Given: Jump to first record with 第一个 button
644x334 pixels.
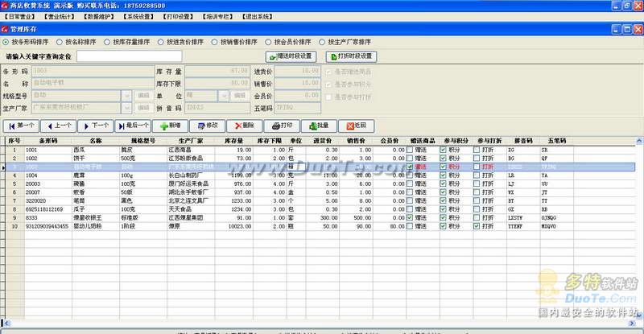Looking at the screenshot, I should point(21,126).
